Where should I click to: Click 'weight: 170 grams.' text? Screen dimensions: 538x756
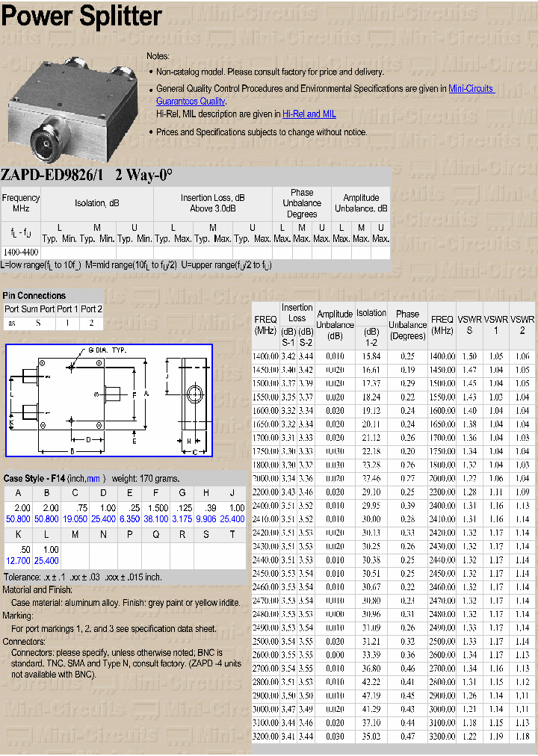click(146, 479)
